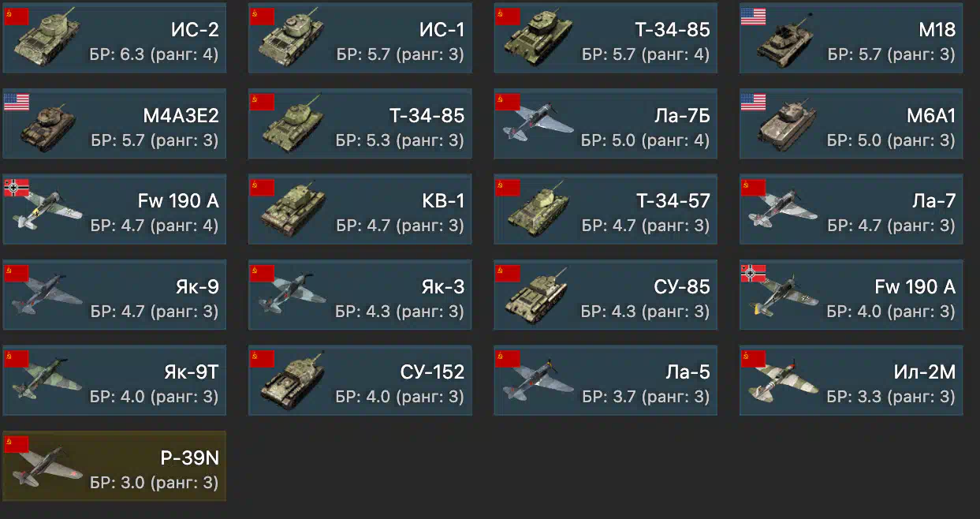Click German flag on Fw 190 A 4.7 card

click(17, 187)
